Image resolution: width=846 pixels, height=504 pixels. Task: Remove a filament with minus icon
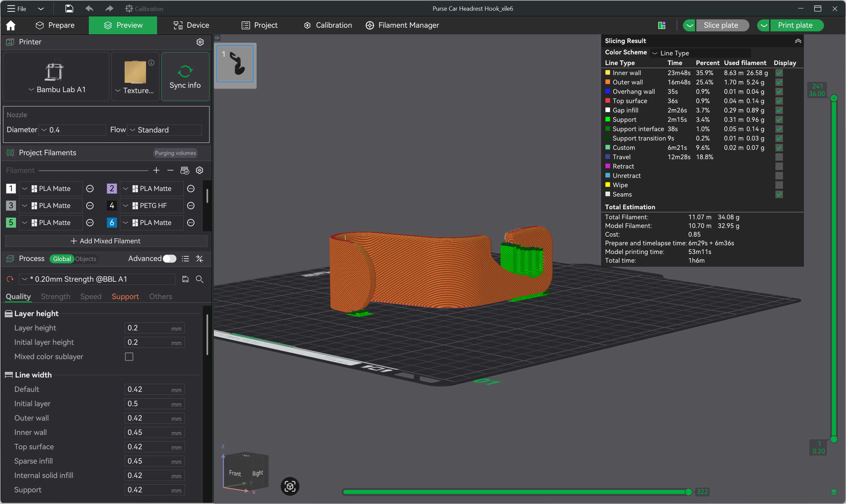pyautogui.click(x=170, y=170)
